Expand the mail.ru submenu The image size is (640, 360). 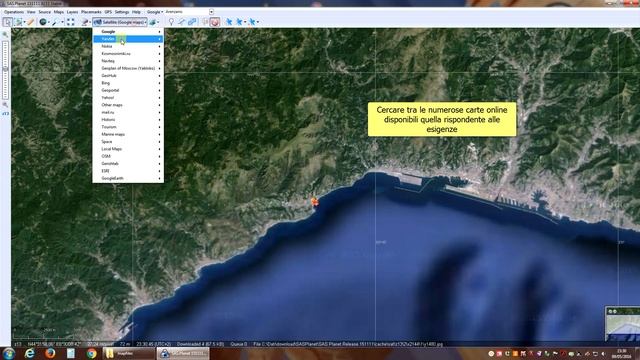coord(128,112)
